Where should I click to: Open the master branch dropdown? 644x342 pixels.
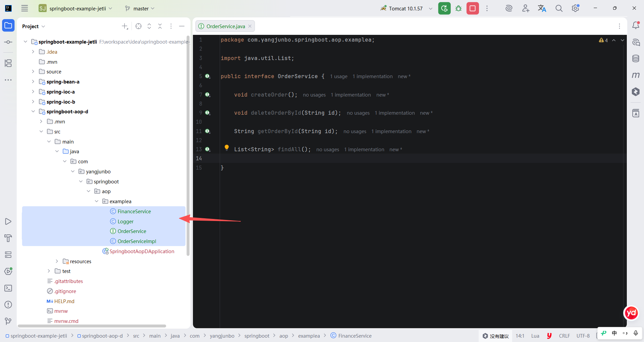140,8
